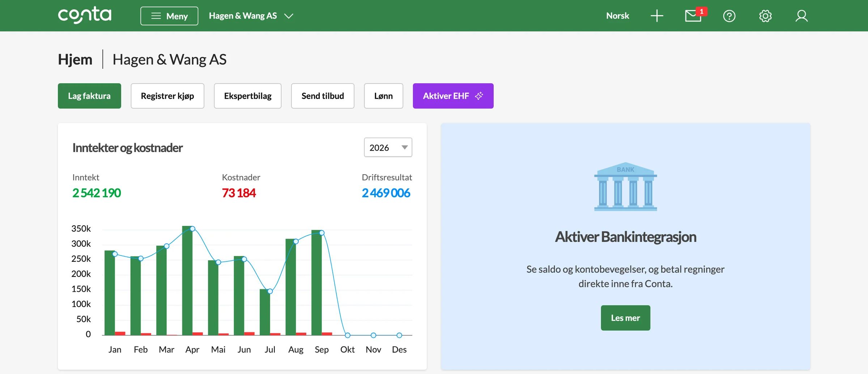Viewport: 868px width, 374px height.
Task: Click the Inntekter og kostnader title
Action: coord(128,148)
